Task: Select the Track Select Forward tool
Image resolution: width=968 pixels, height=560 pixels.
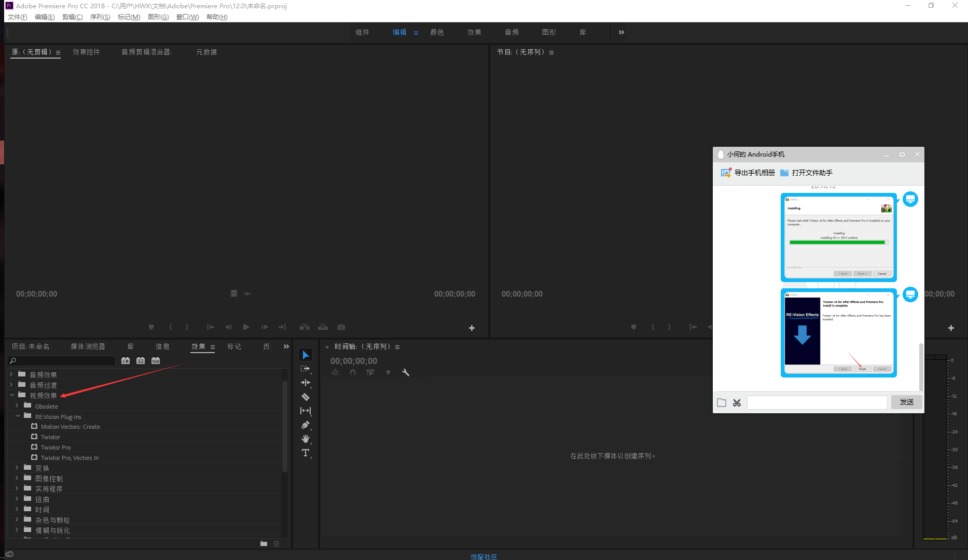Action: pos(306,369)
